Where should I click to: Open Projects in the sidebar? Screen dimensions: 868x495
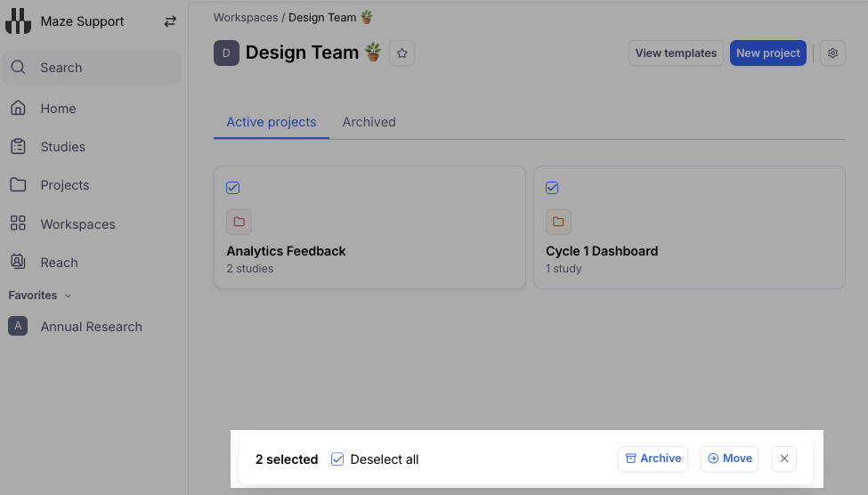pyautogui.click(x=65, y=185)
